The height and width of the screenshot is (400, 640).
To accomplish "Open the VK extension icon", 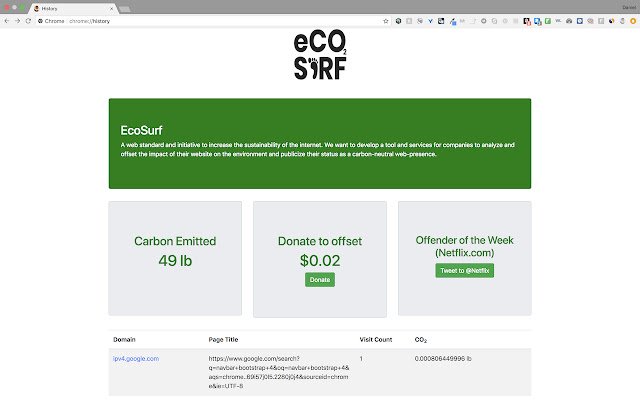I will coord(558,21).
